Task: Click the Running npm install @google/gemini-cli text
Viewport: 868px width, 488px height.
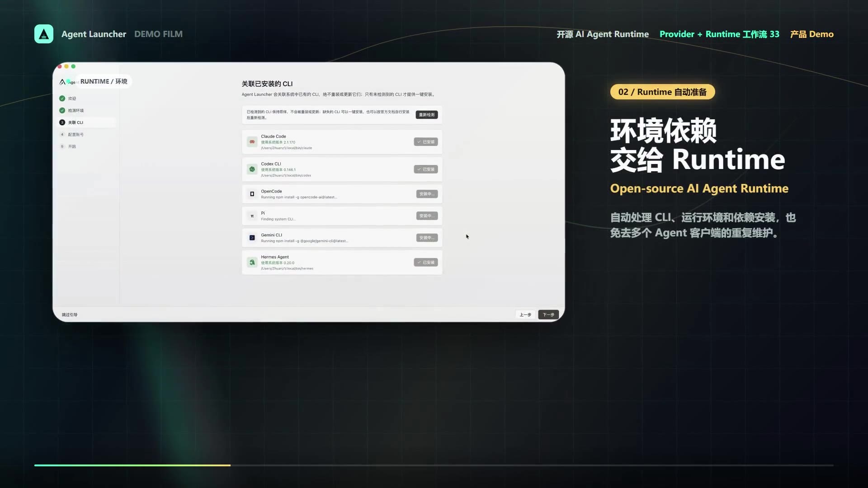Action: [305, 241]
